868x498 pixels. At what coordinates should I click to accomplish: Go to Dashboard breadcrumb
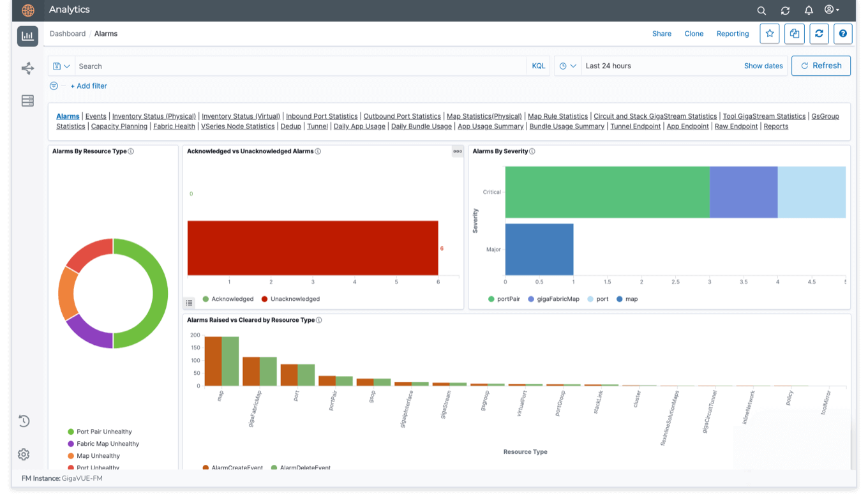tap(68, 34)
